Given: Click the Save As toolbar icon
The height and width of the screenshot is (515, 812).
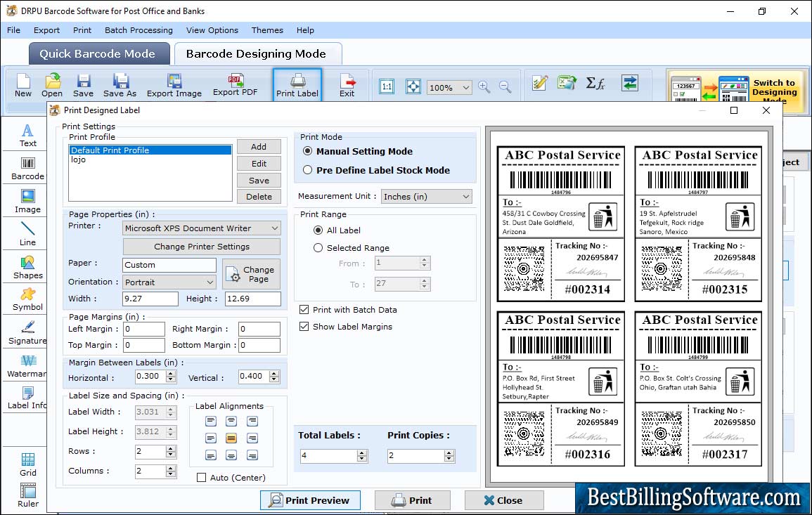Looking at the screenshot, I should (x=120, y=86).
